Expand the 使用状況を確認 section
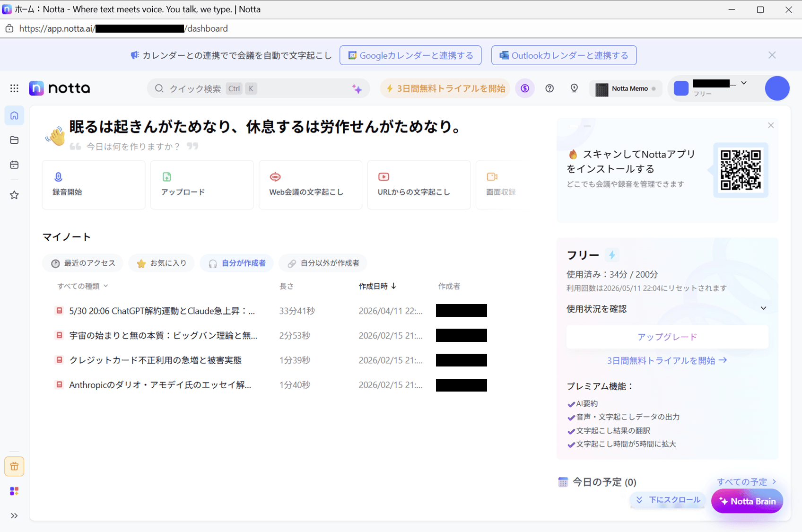This screenshot has width=802, height=532. pos(763,308)
